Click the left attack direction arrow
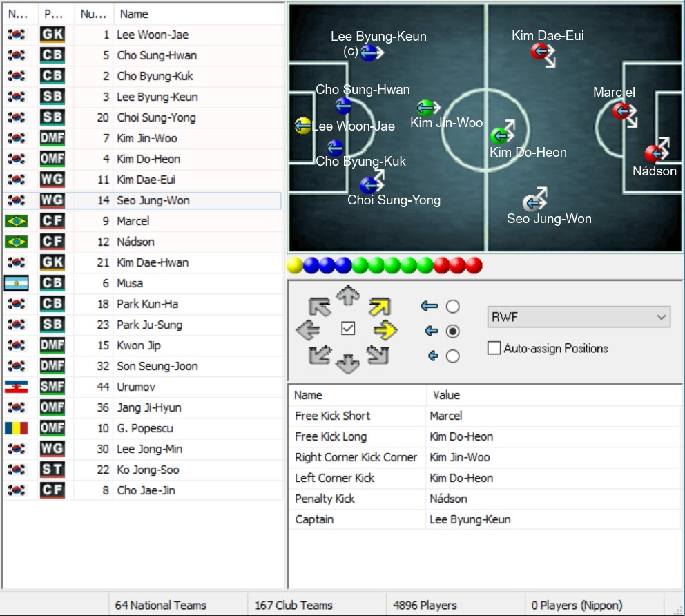Viewport: 685px width, 616px height. coord(308,330)
